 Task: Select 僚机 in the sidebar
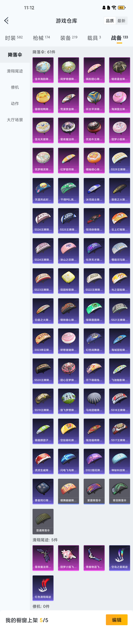click(x=15, y=87)
